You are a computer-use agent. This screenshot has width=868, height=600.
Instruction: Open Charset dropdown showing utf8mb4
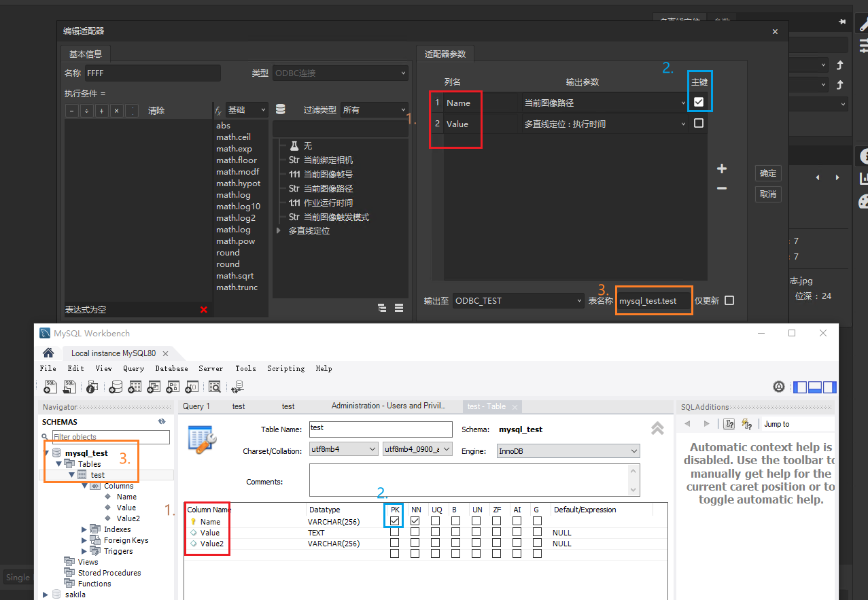tap(343, 449)
